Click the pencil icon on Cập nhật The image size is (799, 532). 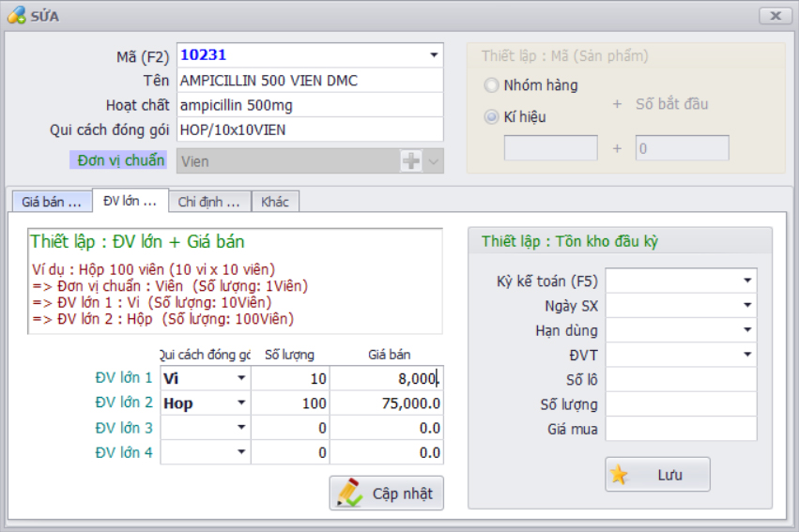point(350,493)
